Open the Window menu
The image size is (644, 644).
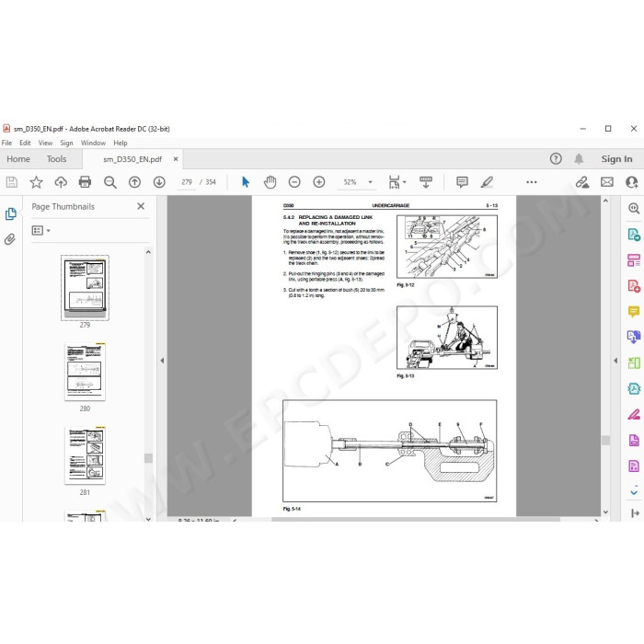93,143
